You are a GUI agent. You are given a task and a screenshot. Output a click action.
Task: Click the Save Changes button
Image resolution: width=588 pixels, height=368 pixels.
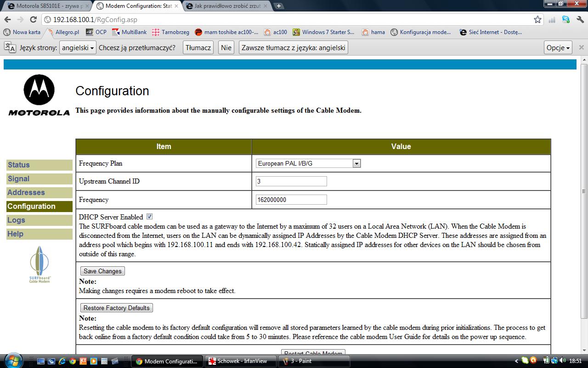pos(102,271)
